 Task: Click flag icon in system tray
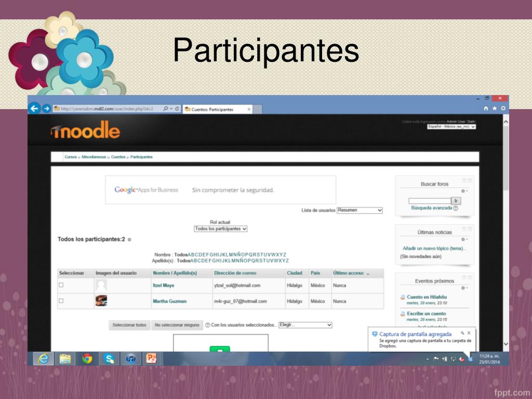(436, 359)
